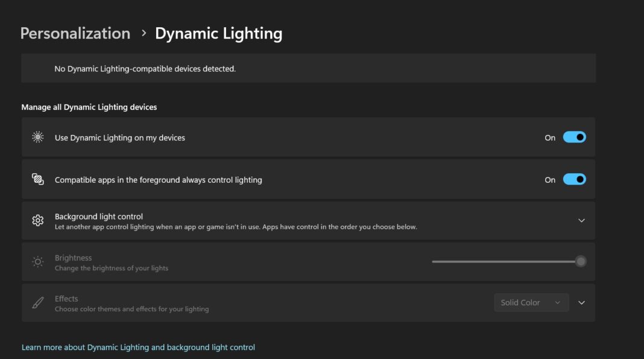This screenshot has width=644, height=359.
Task: Go back to Personalization via breadcrumb
Action: (75, 34)
